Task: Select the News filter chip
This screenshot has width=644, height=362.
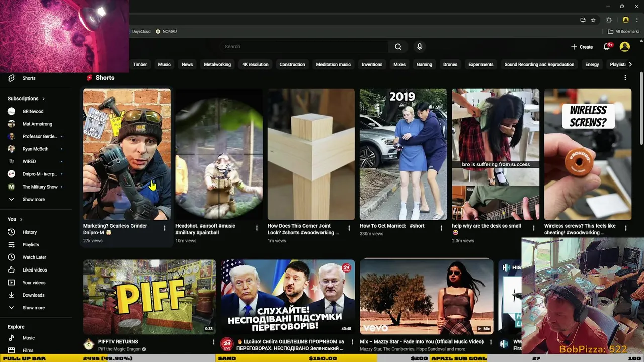Action: [187, 64]
